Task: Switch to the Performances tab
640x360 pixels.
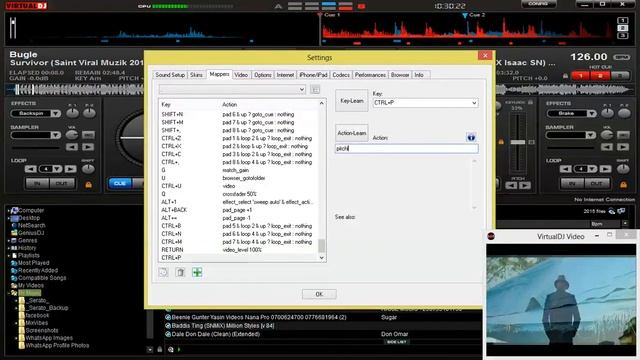Action: 370,75
